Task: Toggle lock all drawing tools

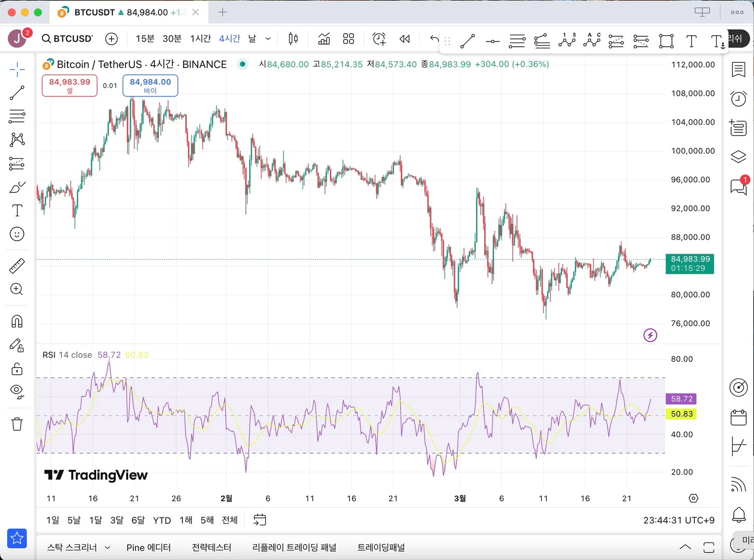Action: pyautogui.click(x=17, y=369)
